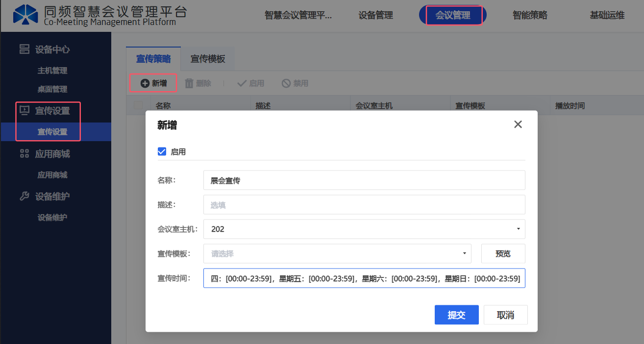Click the 应用商城 grid icon
Viewport: 644px width, 344px height.
click(x=24, y=154)
